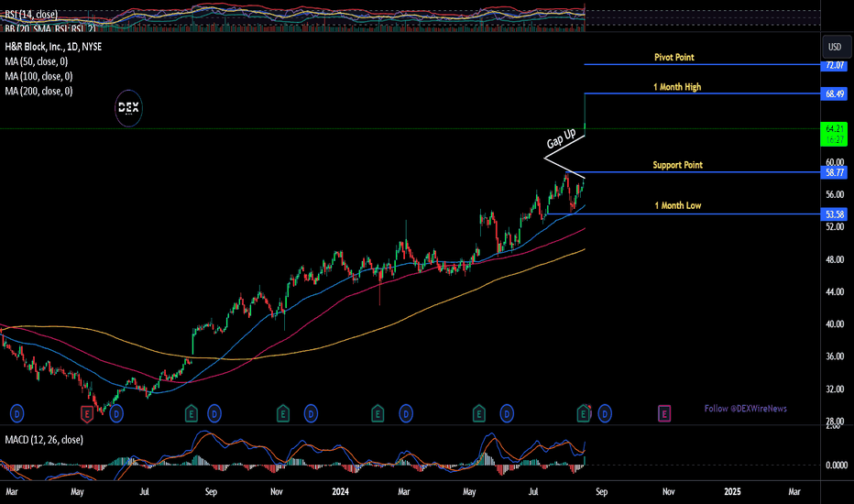
Task: Click the dividend D marker above Sep 2024
Action: [605, 414]
